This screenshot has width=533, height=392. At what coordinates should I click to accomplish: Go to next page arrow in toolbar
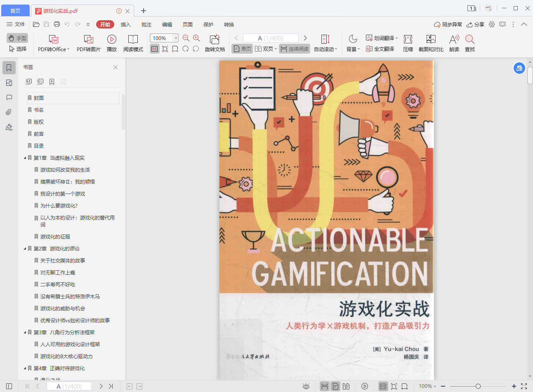(x=305, y=38)
